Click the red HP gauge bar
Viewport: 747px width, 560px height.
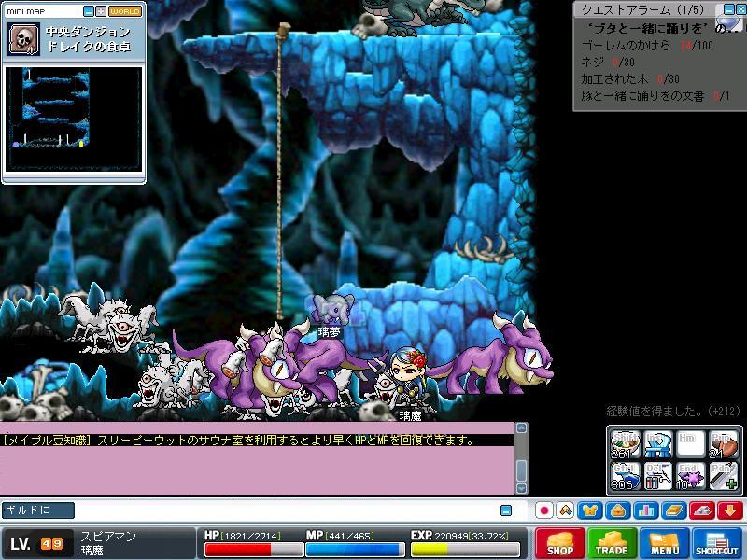[253, 550]
